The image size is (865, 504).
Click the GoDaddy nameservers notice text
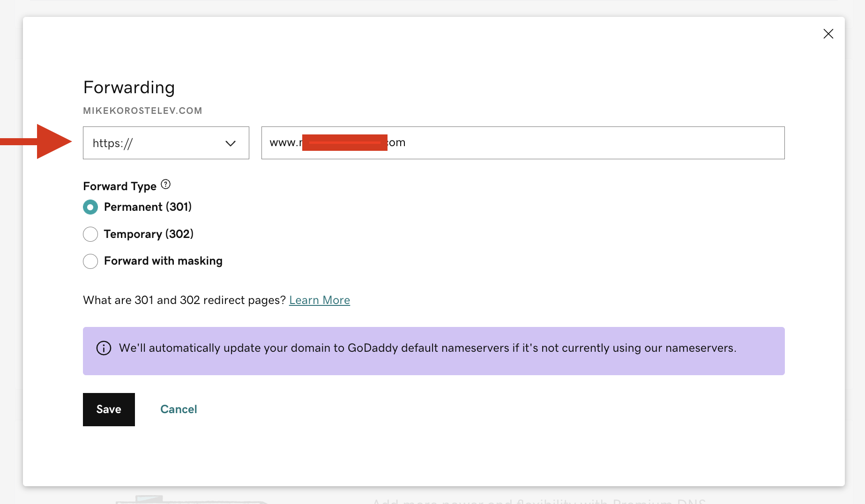(427, 348)
